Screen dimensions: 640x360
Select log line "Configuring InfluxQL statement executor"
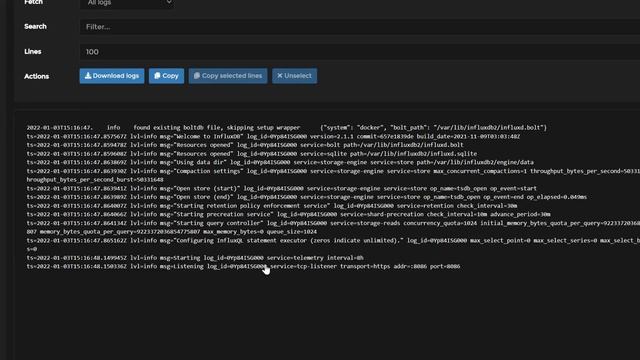click(x=333, y=245)
